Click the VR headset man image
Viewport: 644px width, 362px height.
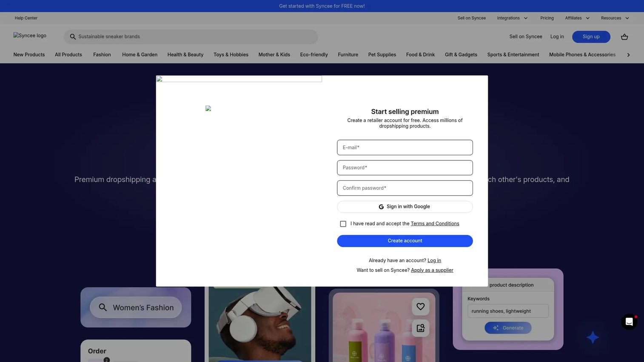(260, 324)
